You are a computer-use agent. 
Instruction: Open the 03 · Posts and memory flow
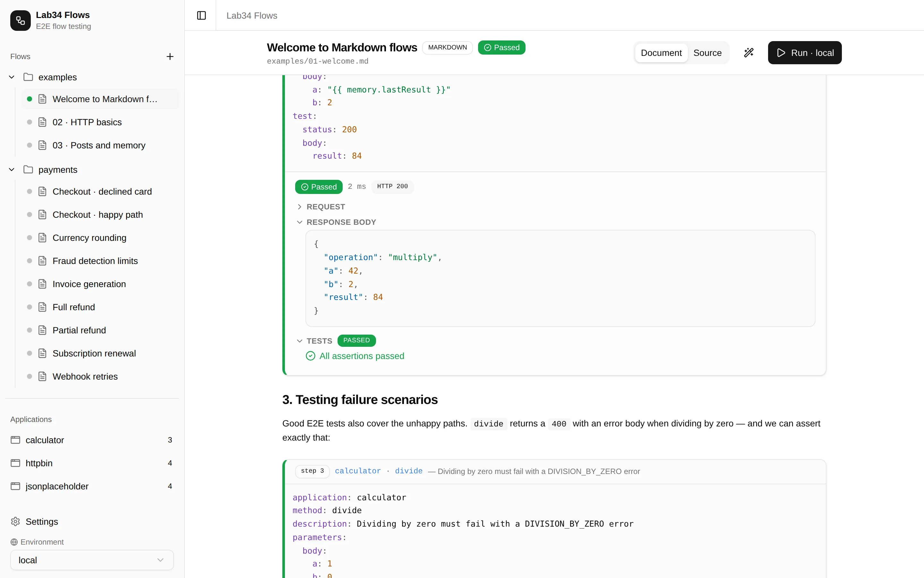[x=100, y=145]
